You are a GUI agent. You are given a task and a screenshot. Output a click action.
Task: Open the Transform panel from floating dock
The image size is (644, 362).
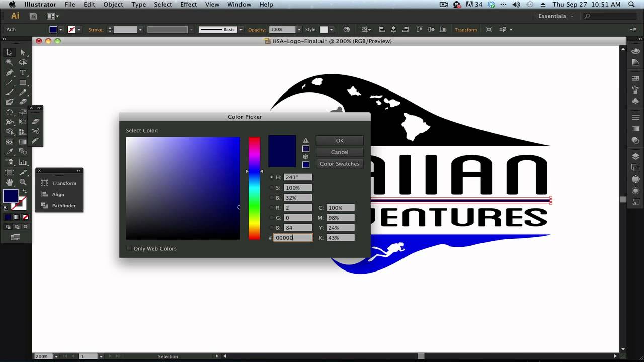tap(59, 183)
